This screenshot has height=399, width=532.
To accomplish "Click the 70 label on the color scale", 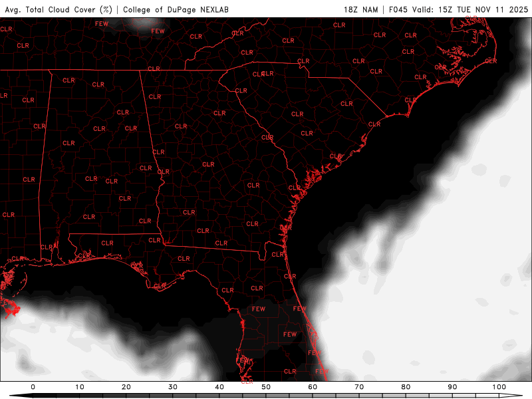I will click(x=359, y=387).
